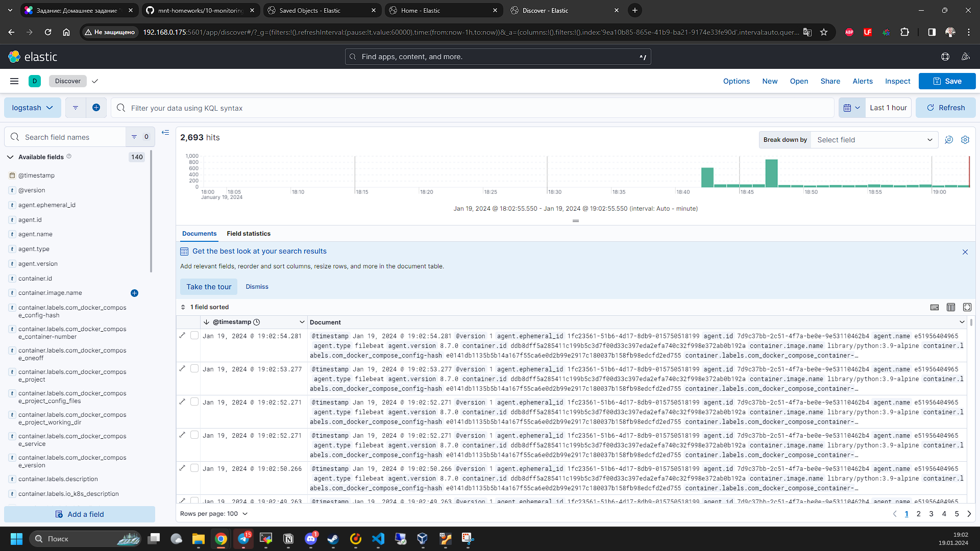This screenshot has width=980, height=551.
Task: Click the Inspect menu item
Action: tap(897, 81)
